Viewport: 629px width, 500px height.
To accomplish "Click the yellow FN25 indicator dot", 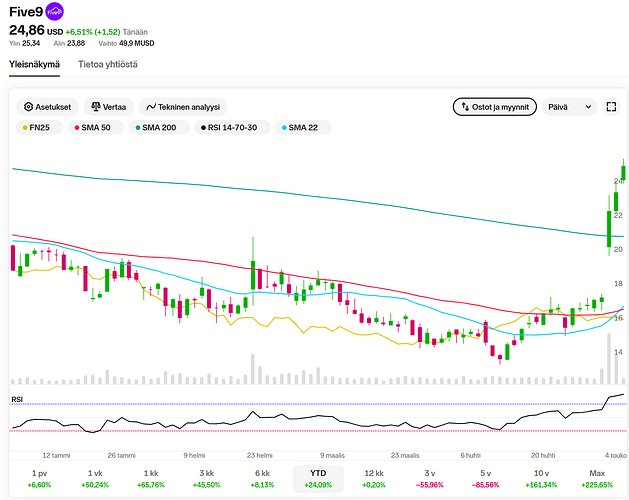I will tap(25, 128).
